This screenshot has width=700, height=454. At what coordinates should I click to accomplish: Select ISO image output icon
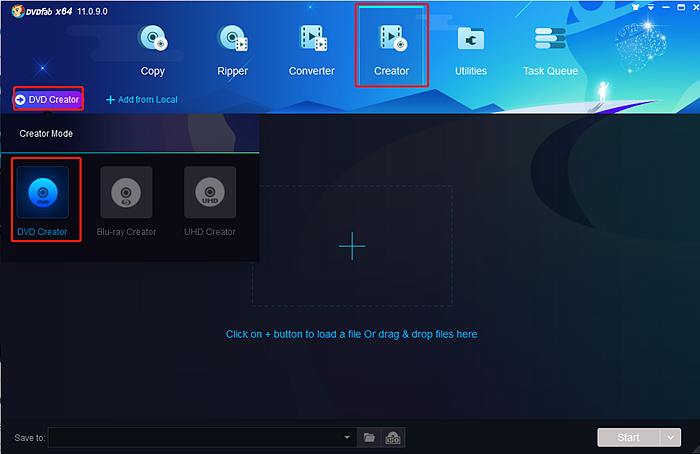393,438
